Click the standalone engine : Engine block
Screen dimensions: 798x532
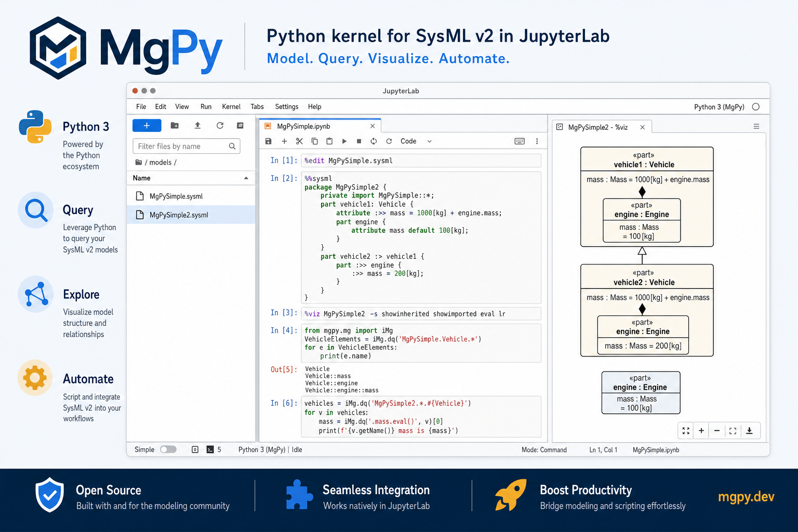click(641, 393)
